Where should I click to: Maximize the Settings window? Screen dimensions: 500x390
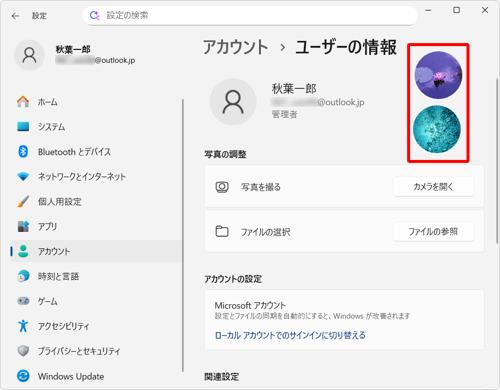click(456, 10)
